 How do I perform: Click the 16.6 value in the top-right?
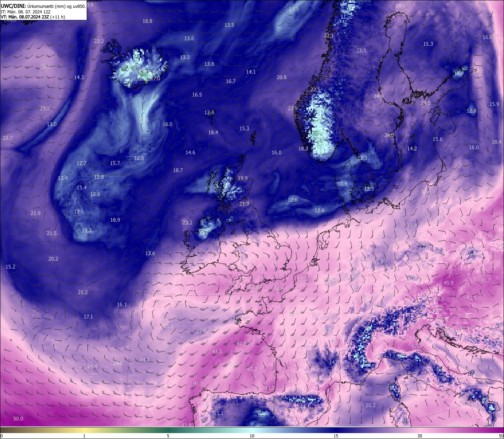tap(487, 37)
